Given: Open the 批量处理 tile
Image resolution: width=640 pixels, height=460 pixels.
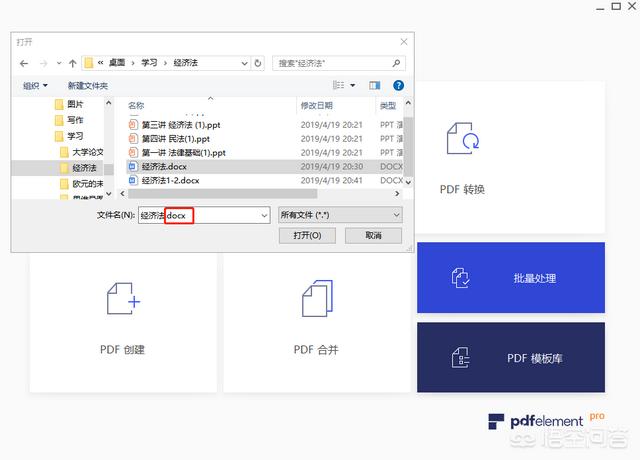Looking at the screenshot, I should click(x=511, y=278).
